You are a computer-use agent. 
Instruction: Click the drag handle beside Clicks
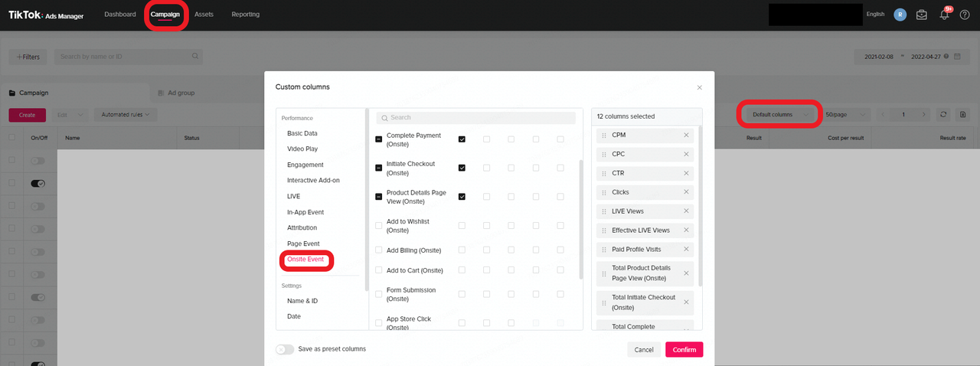tap(604, 192)
